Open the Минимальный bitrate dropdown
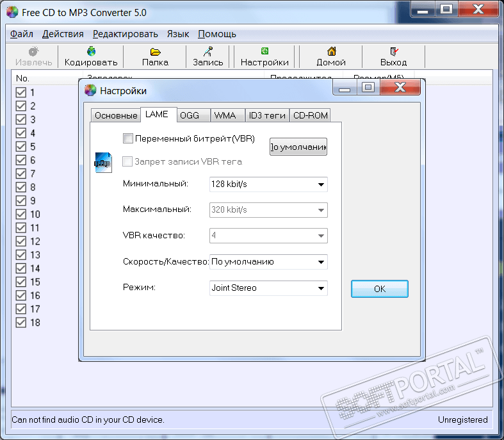Screen dimensions: 504x440 (x=268, y=184)
